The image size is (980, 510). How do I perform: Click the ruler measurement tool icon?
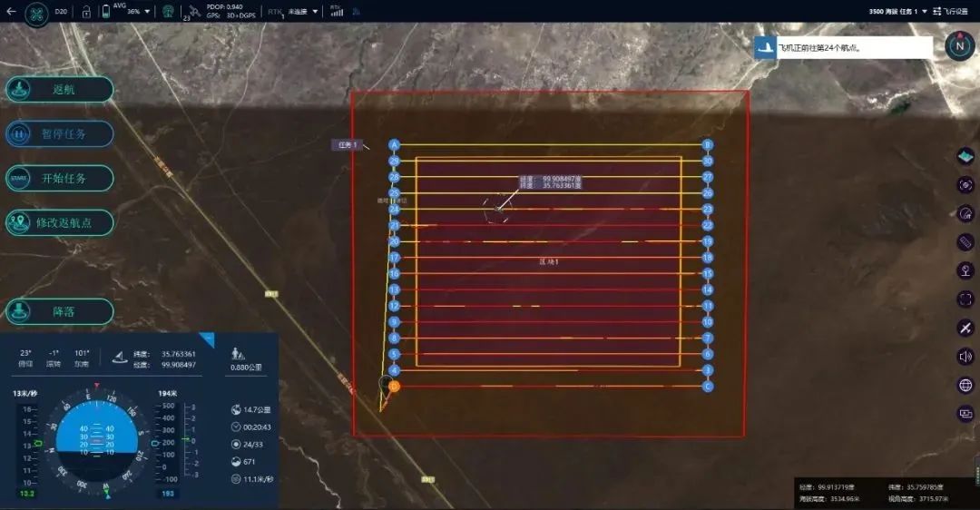965,241
